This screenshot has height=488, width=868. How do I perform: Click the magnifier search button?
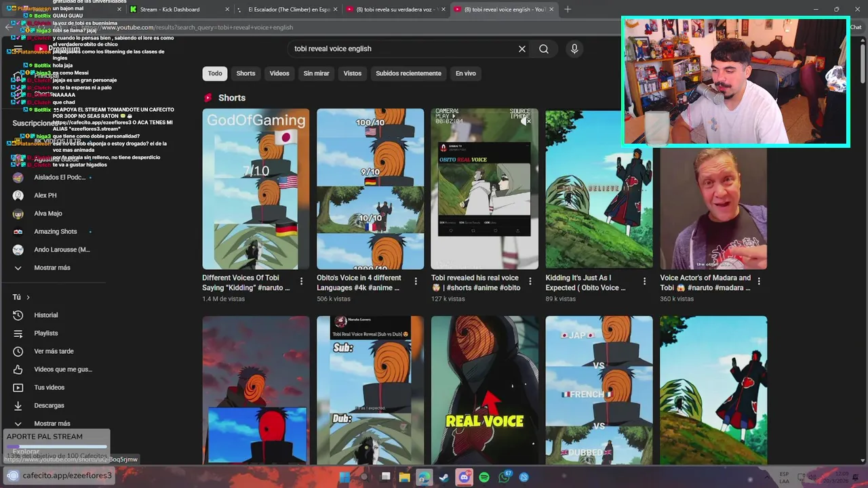(x=544, y=49)
